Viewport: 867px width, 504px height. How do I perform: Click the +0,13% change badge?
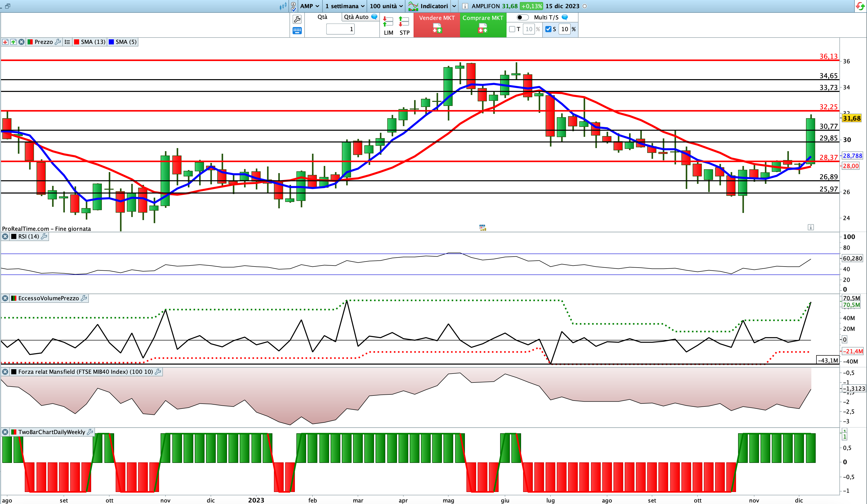click(531, 6)
